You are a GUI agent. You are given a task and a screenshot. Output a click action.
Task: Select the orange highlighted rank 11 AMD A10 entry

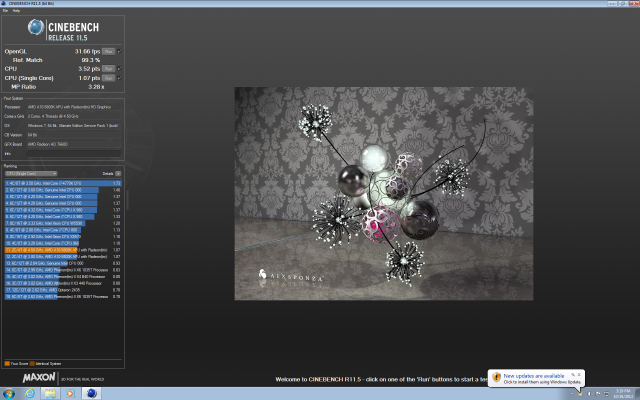63,250
